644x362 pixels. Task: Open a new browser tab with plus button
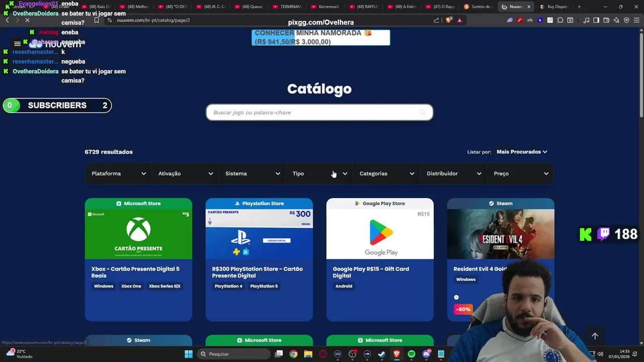coord(579,7)
